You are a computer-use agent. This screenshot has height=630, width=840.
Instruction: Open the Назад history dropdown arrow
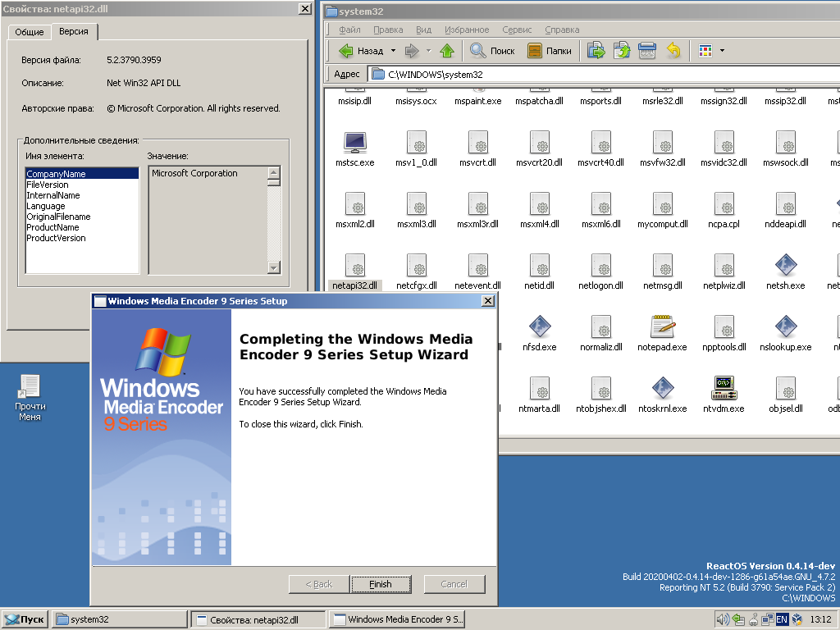tap(393, 51)
